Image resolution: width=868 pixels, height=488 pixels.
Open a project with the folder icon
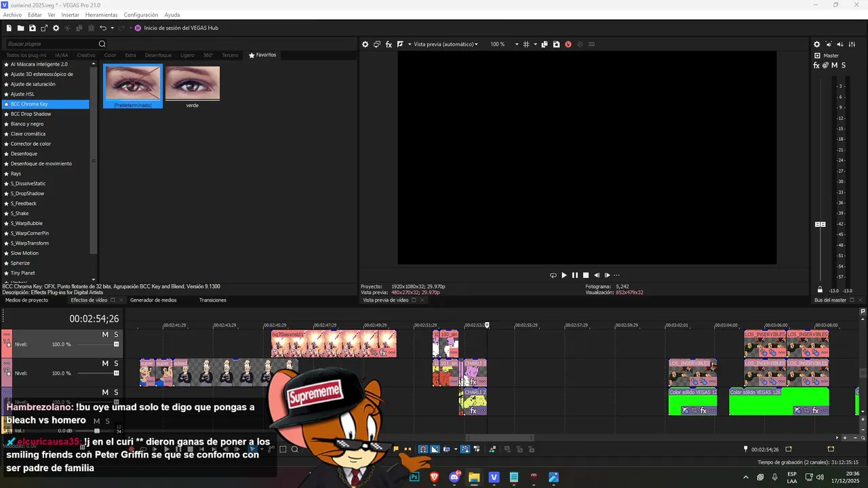(x=20, y=28)
